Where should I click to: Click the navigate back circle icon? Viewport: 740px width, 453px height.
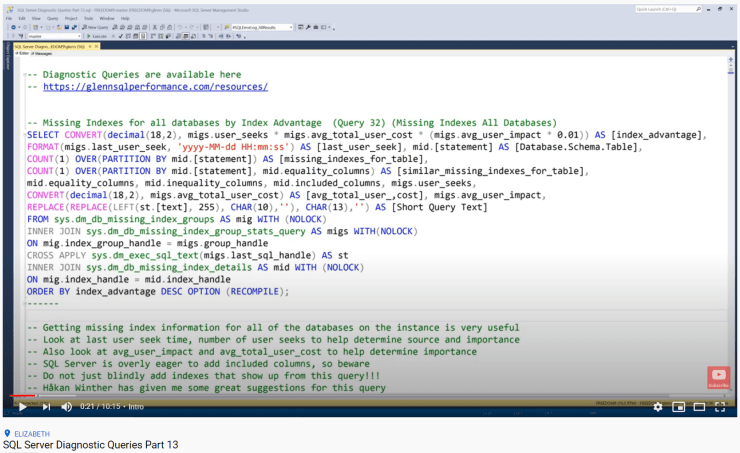pyautogui.click(x=13, y=27)
